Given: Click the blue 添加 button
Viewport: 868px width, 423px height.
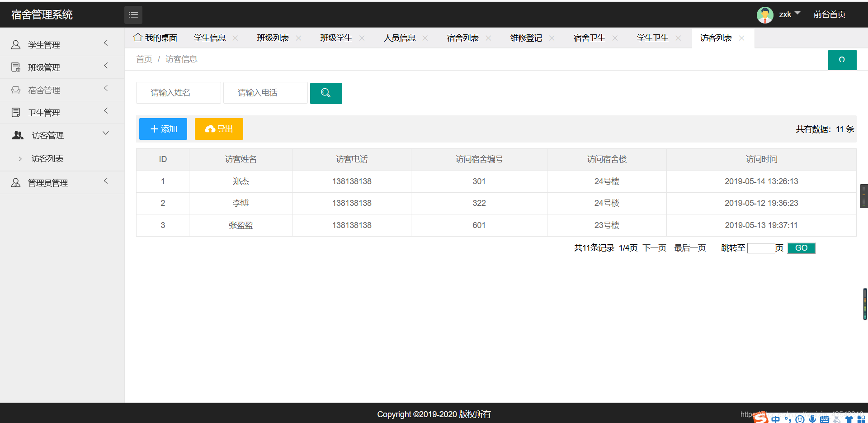Looking at the screenshot, I should click(x=163, y=129).
